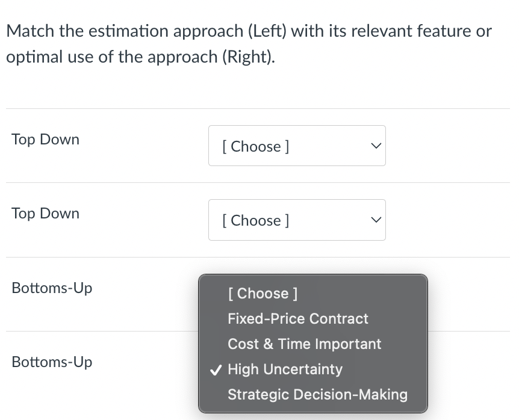The width and height of the screenshot is (519, 420).
Task: Select Cost & Time Important from the open menu
Action: (304, 344)
